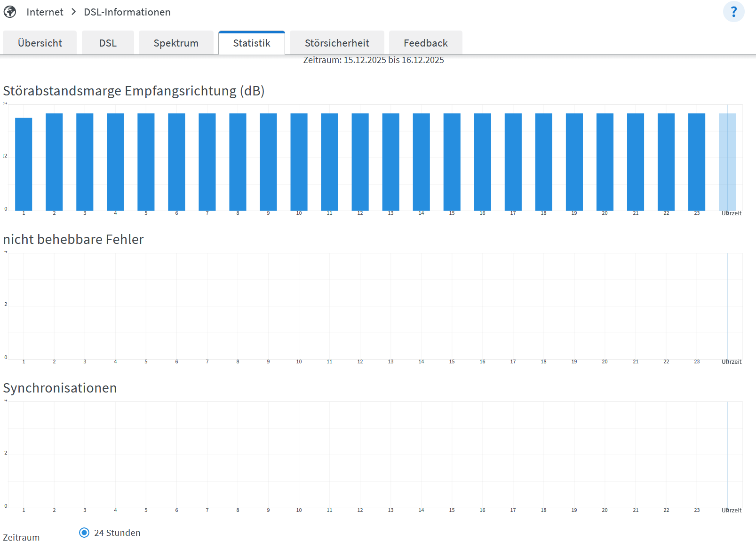Click the nicht behebbare Fehler heading
This screenshot has height=542, width=756.
pos(73,239)
